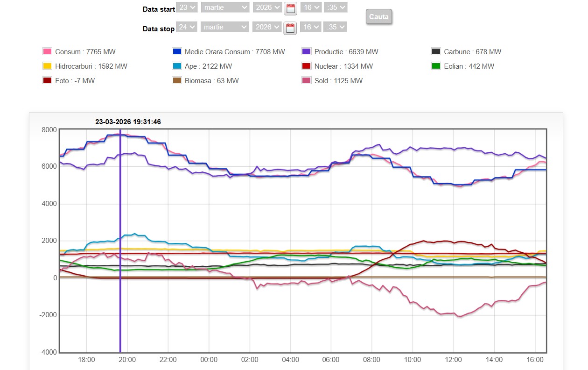Click the brown Biomasa legend swatch
Image resolution: width=588 pixels, height=370 pixels.
point(177,81)
